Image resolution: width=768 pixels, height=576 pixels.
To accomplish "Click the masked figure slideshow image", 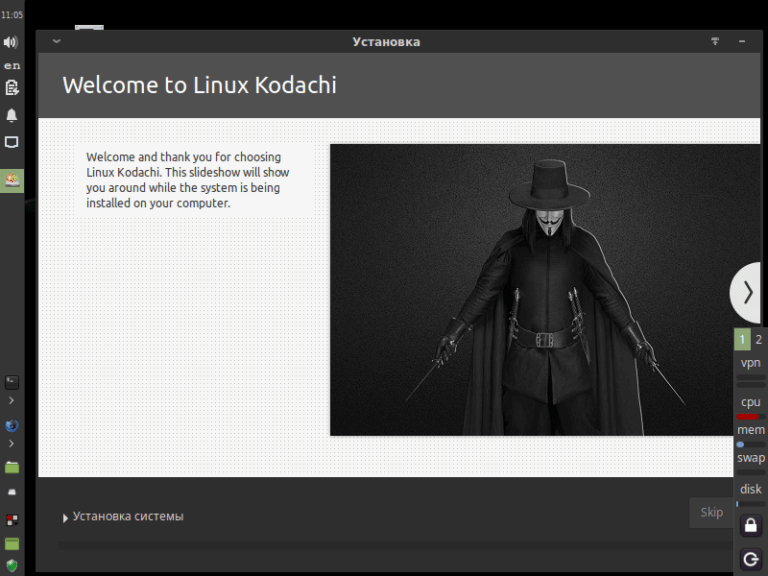I will (x=545, y=289).
